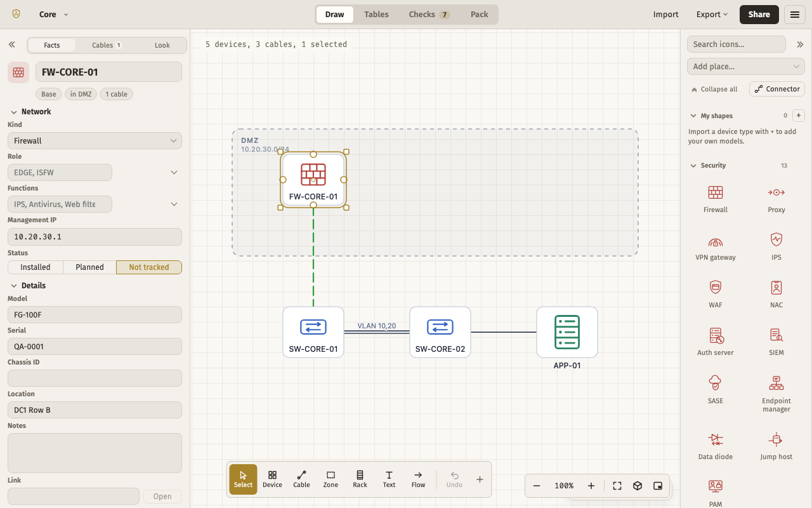Collapse the left panel with double chevron
Viewport: 812px width, 508px height.
point(11,45)
